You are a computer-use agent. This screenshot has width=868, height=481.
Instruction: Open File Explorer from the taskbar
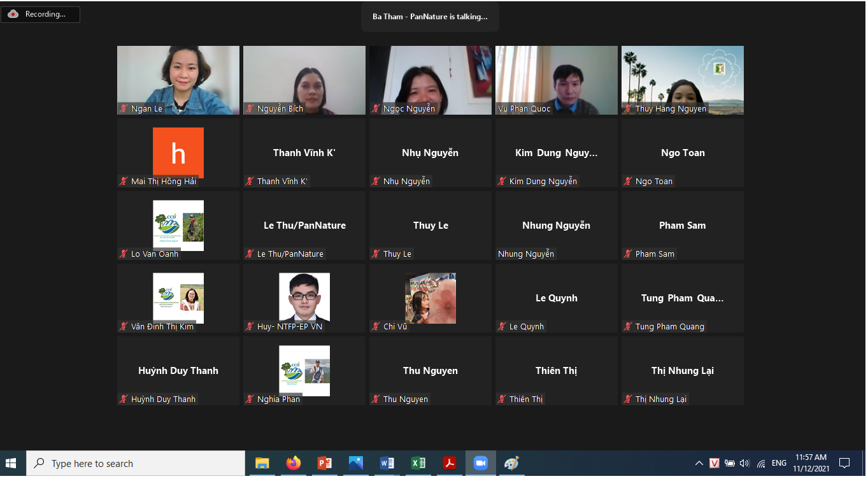pos(262,463)
